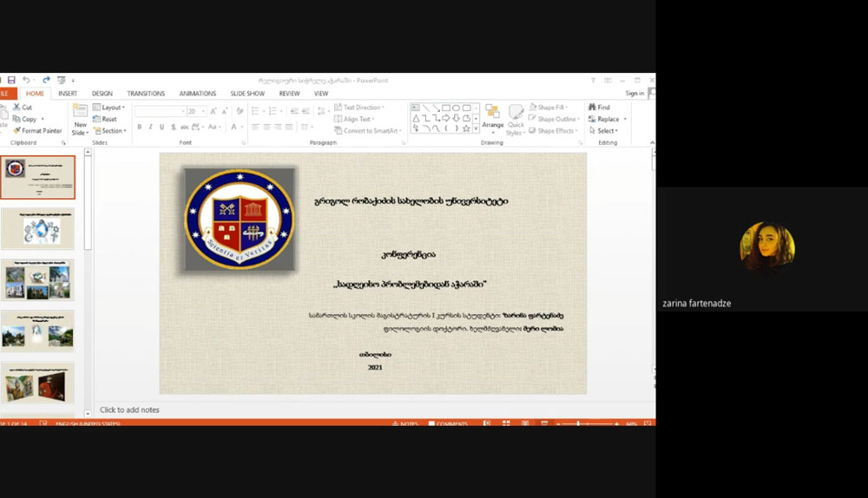Viewport: 868px width, 498px height.
Task: Click the Reset slide icon
Action: (104, 119)
